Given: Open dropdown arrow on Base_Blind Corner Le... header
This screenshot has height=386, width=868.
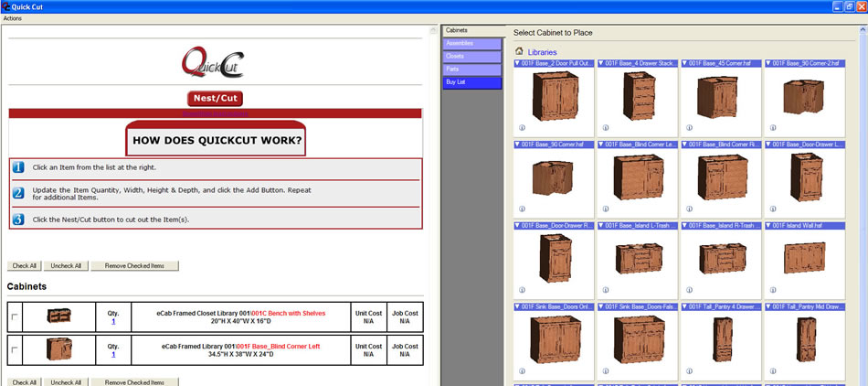Looking at the screenshot, I should point(601,145).
